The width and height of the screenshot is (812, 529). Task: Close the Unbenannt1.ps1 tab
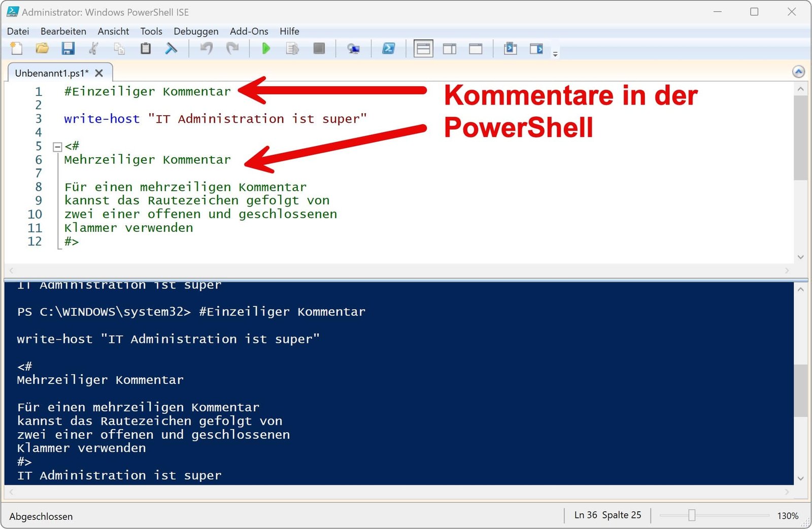98,73
